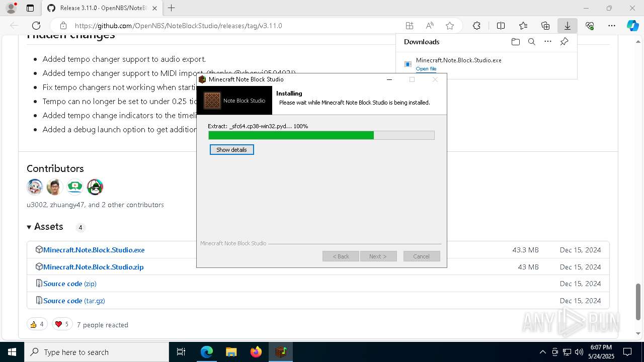Download Source code (tar.gz)
The width and height of the screenshot is (644, 362).
click(74, 301)
